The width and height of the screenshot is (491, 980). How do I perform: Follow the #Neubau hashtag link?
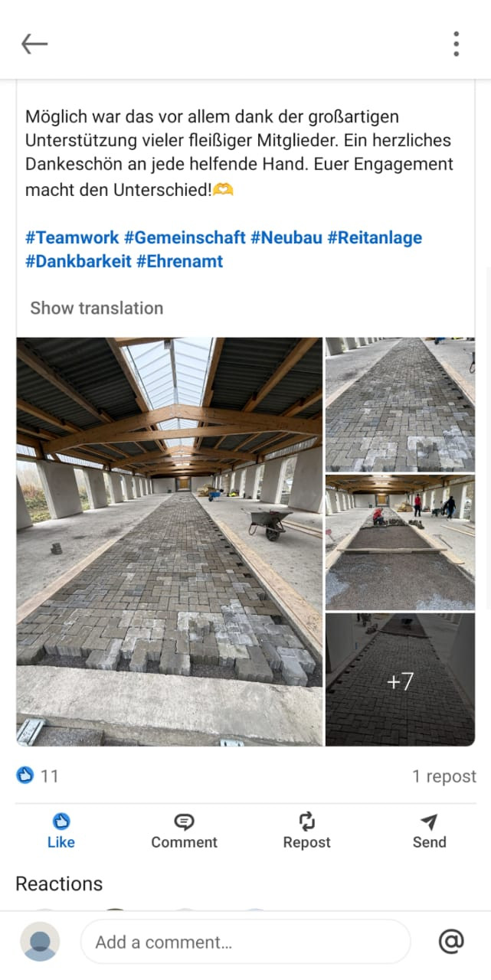coord(286,237)
